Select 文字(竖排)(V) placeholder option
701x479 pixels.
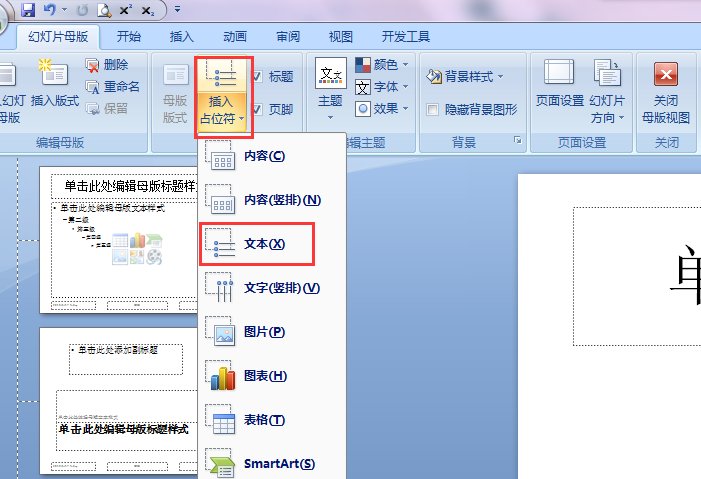[x=272, y=288]
